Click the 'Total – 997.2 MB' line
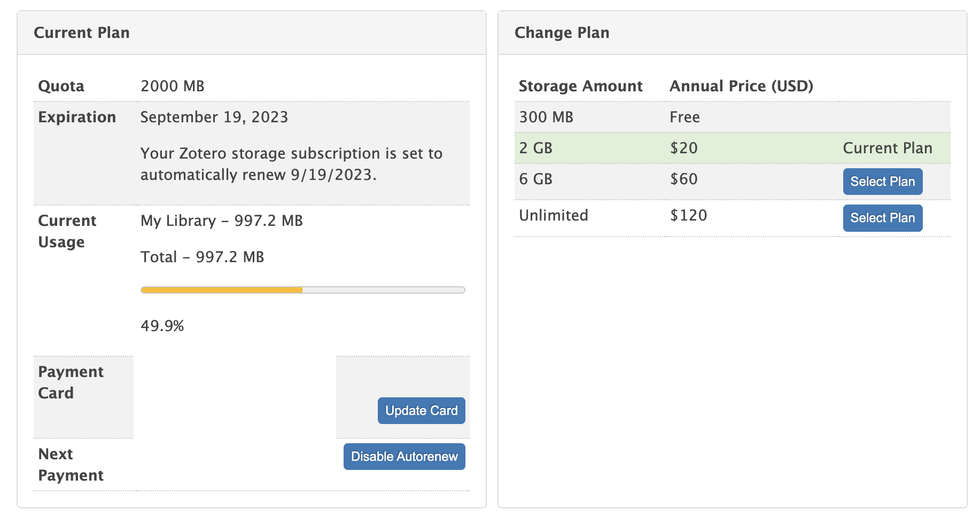Image resolution: width=980 pixels, height=518 pixels. point(203,257)
